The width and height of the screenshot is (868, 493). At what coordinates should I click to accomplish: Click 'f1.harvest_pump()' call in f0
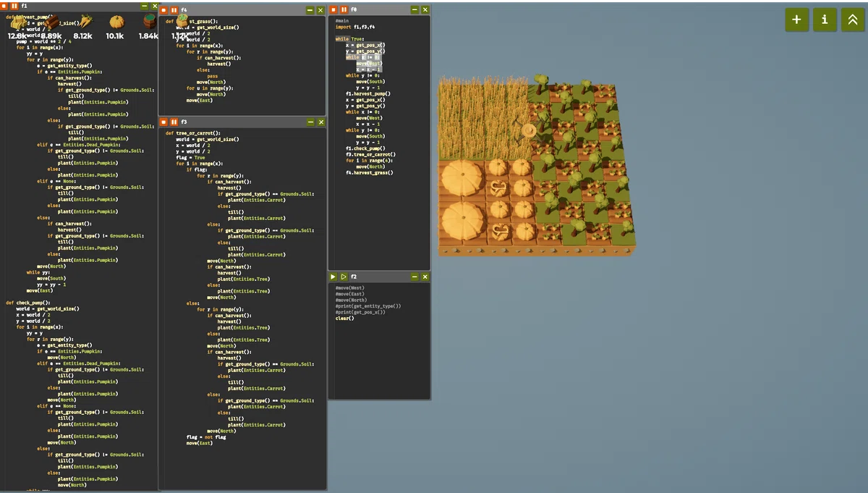368,93
